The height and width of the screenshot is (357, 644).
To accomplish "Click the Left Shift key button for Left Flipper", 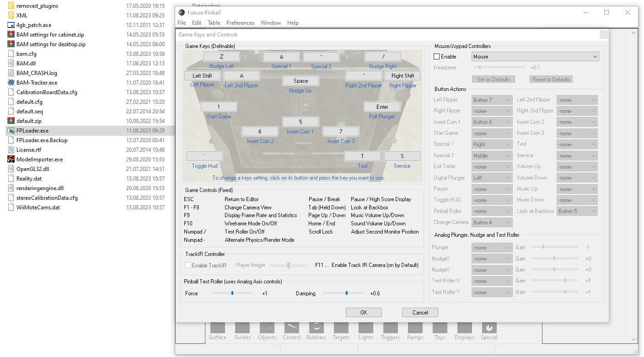I will (x=202, y=76).
